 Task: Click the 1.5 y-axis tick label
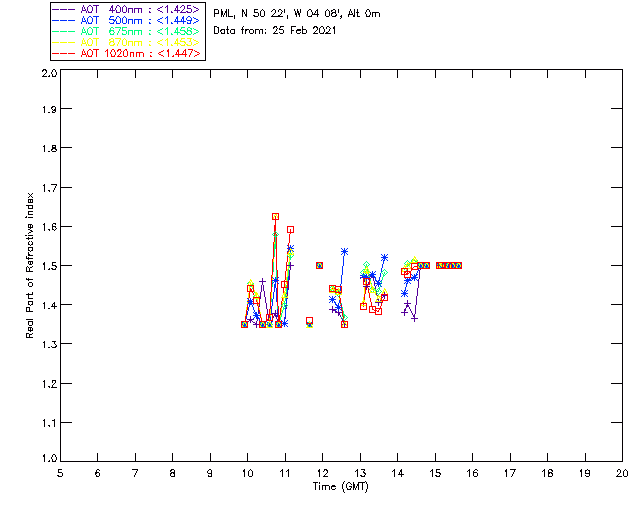(49, 266)
